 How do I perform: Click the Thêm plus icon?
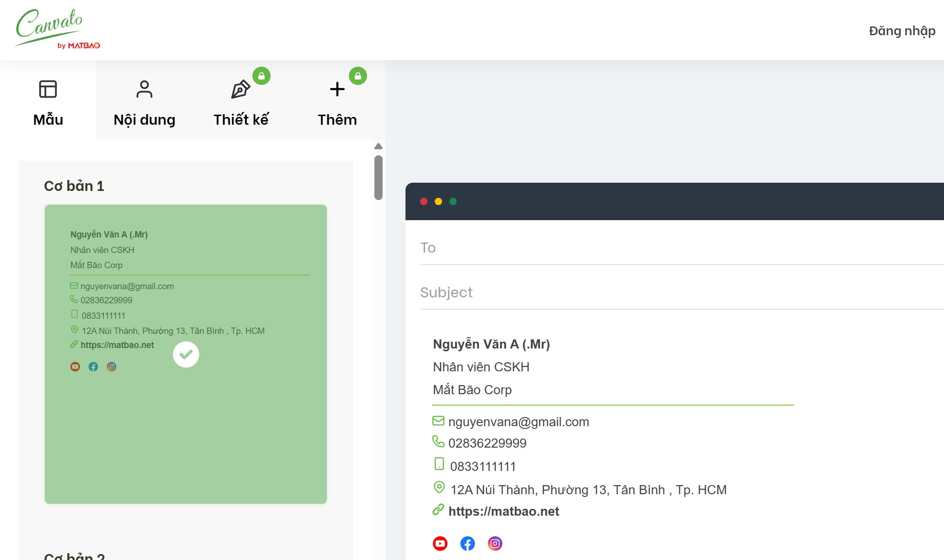point(337,89)
